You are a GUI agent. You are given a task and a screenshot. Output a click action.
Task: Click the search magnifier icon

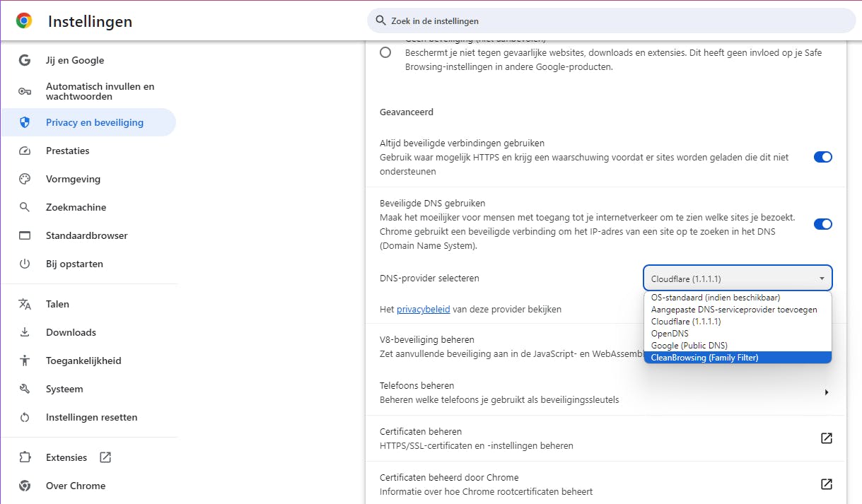pos(381,21)
